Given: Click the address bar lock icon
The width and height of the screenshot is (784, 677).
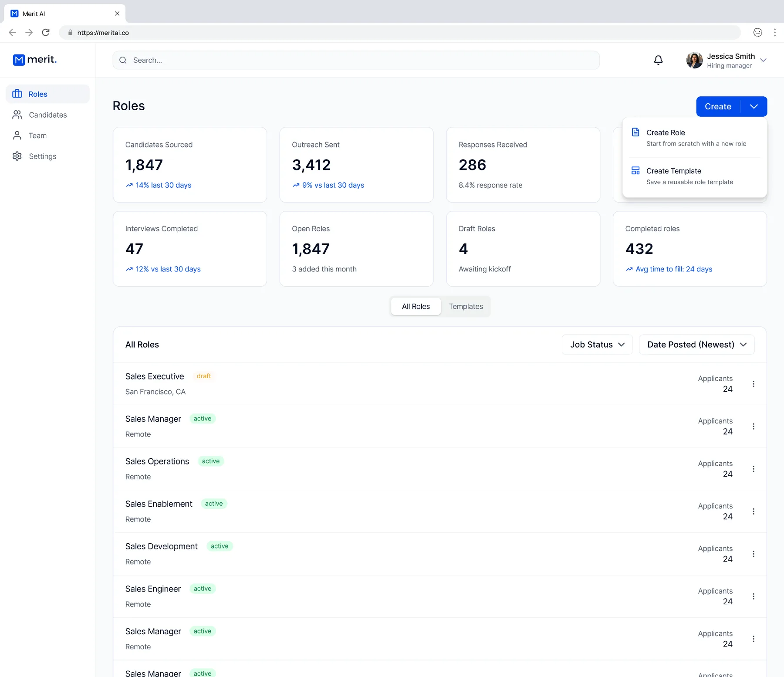Looking at the screenshot, I should pos(70,33).
